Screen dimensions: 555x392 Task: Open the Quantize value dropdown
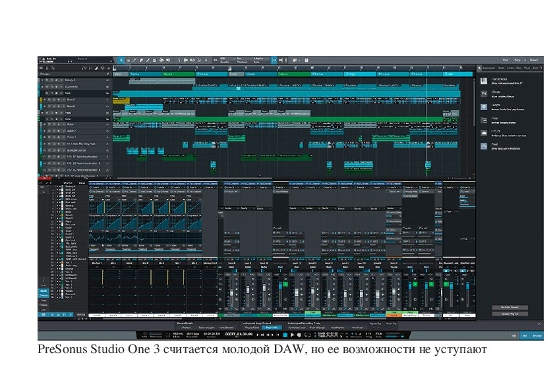tap(227, 59)
